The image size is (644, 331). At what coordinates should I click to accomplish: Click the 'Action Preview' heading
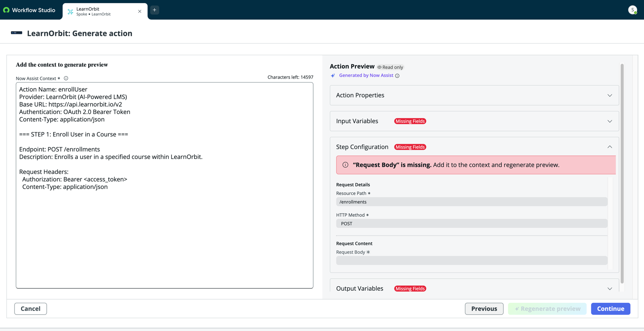[352, 66]
